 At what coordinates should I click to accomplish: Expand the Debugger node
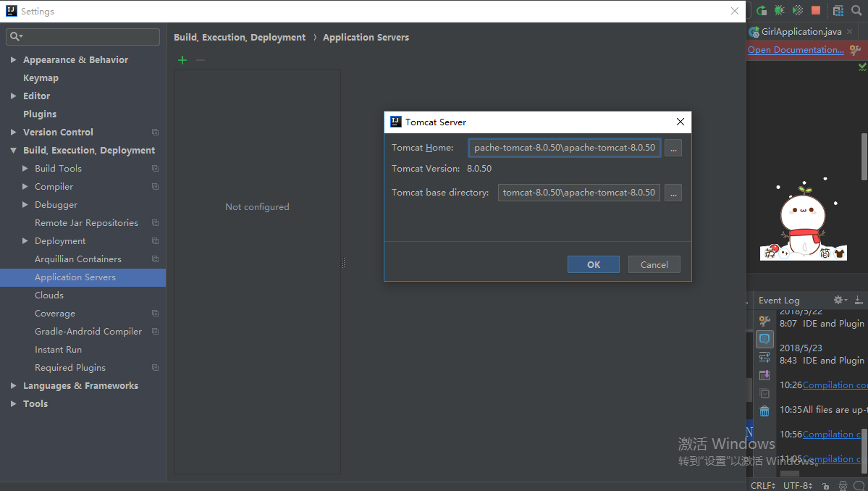[25, 205]
